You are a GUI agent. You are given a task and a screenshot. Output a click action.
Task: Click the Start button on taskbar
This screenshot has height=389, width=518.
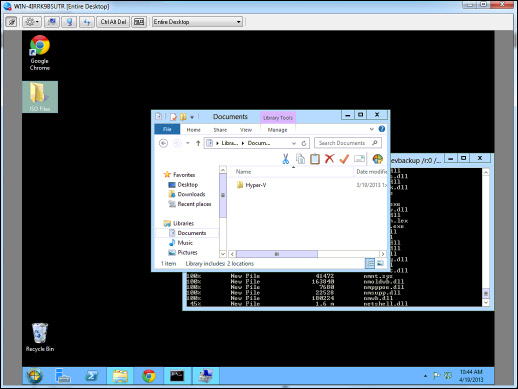[34, 376]
